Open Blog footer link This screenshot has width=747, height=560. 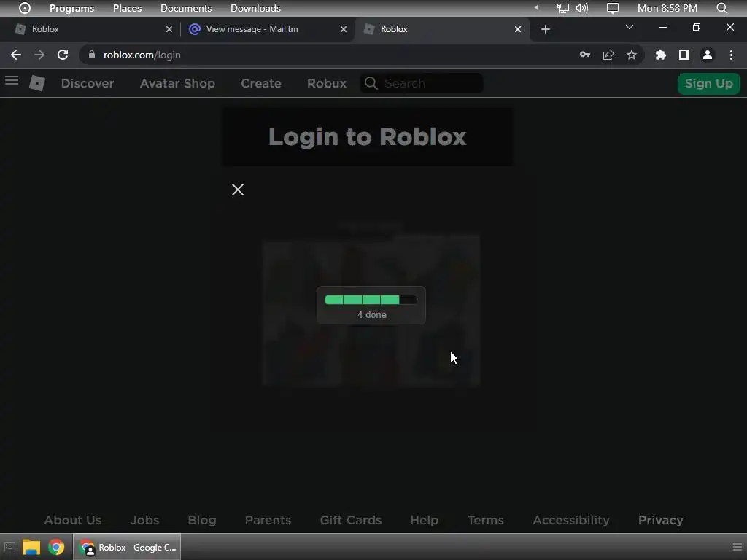202,520
